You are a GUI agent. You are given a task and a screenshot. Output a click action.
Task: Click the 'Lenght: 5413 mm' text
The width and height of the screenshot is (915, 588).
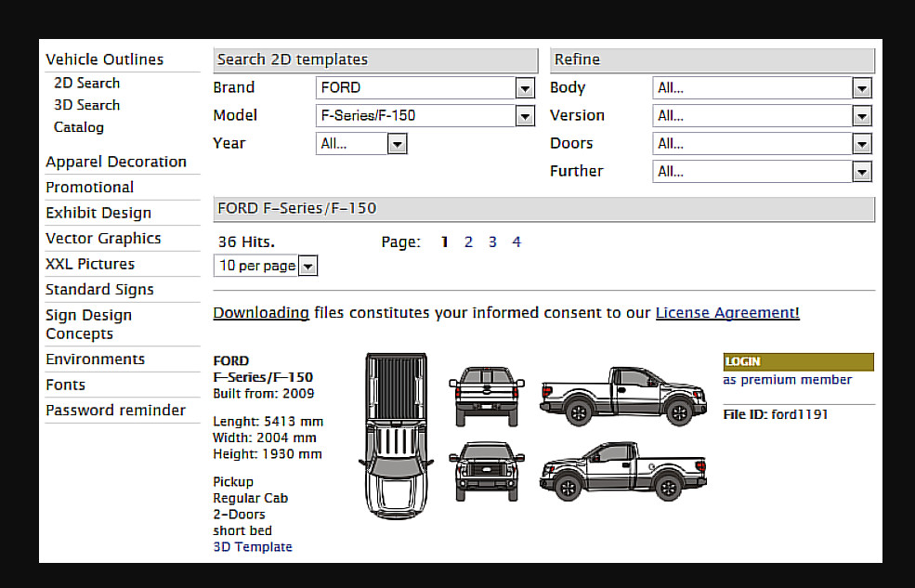pyautogui.click(x=268, y=422)
